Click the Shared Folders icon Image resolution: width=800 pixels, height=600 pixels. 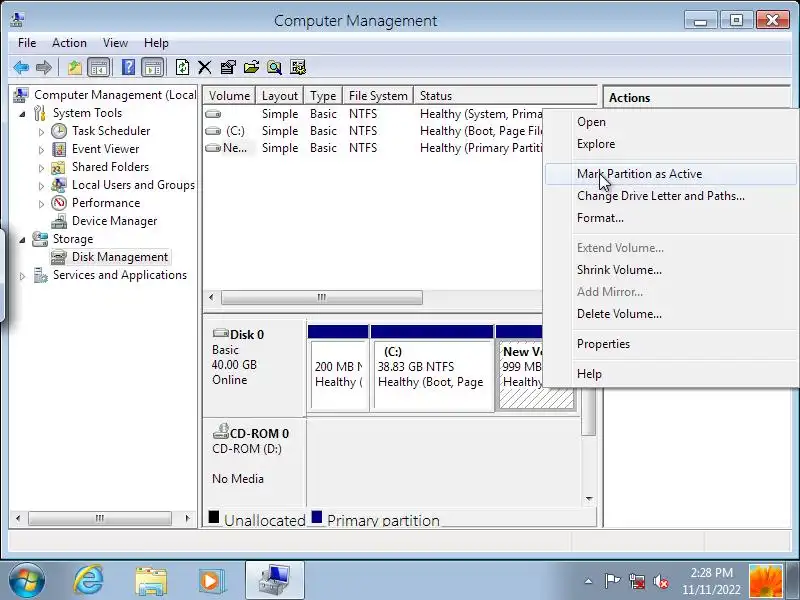tap(59, 167)
